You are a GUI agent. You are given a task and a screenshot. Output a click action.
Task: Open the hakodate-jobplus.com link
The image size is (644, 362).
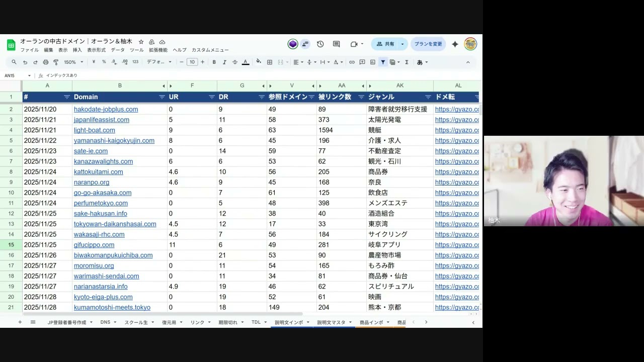pyautogui.click(x=106, y=110)
